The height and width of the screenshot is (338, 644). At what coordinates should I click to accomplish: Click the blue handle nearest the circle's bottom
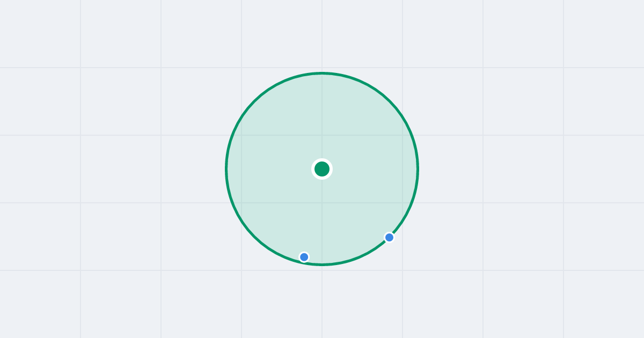(x=304, y=257)
